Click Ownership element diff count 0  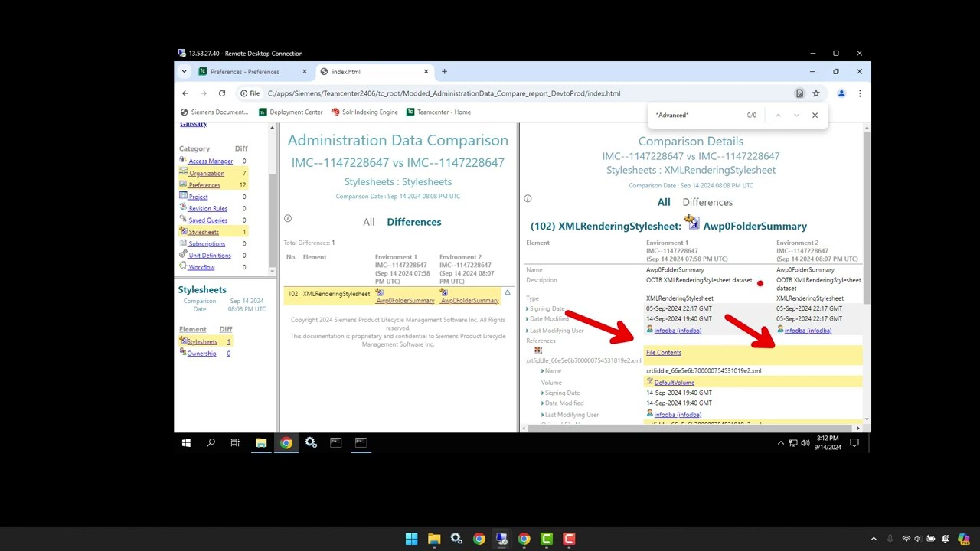click(228, 354)
